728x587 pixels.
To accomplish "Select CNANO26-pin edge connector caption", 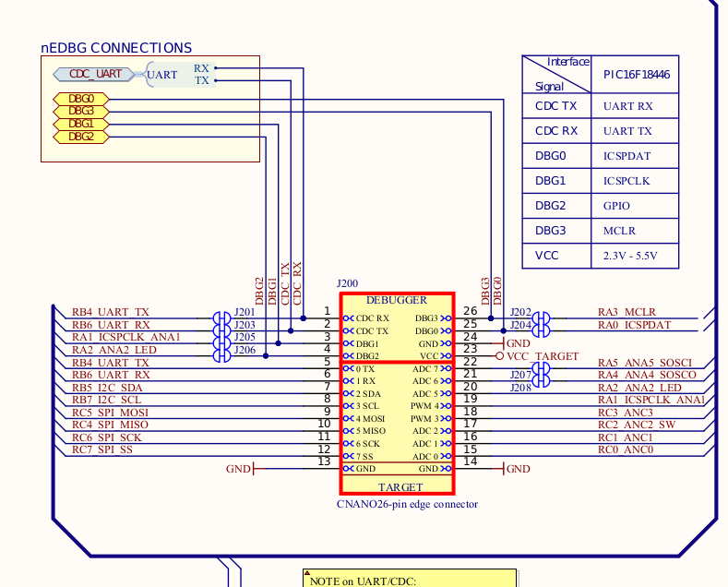I will (407, 504).
